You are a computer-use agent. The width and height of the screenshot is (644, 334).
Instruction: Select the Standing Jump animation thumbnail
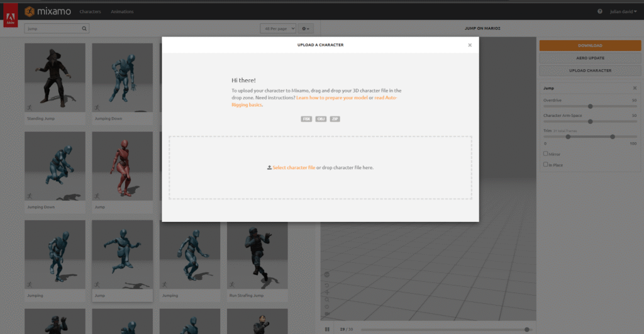pos(55,77)
